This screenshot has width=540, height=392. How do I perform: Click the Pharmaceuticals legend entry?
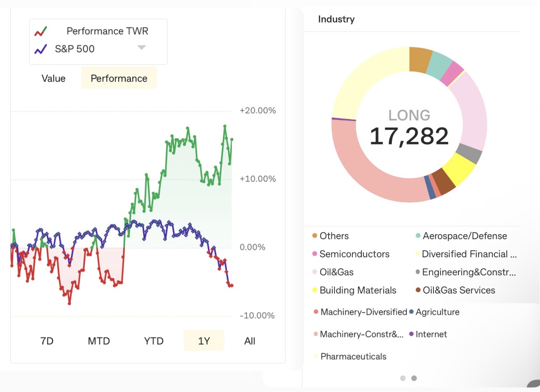[350, 357]
